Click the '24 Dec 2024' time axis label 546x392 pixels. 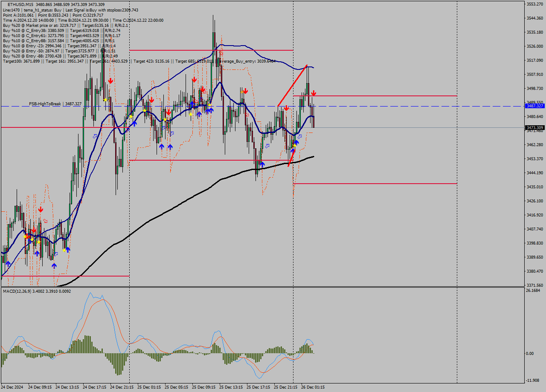tap(13, 387)
